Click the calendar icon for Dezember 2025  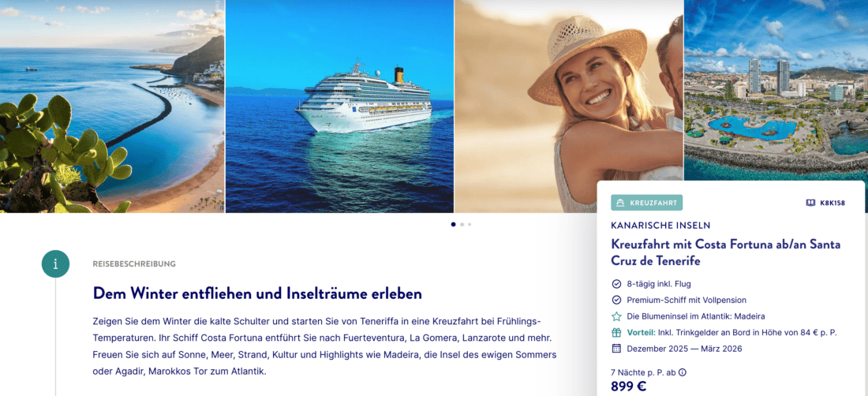coord(616,349)
